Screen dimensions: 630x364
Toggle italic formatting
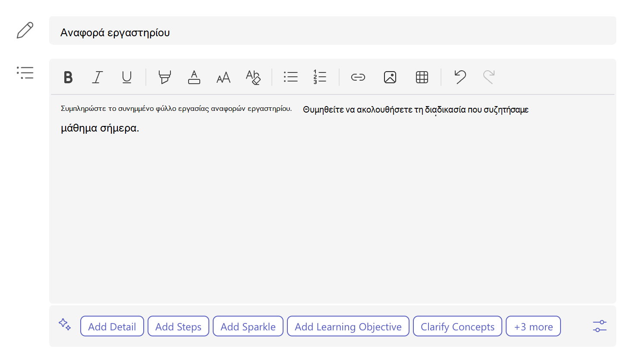[98, 77]
